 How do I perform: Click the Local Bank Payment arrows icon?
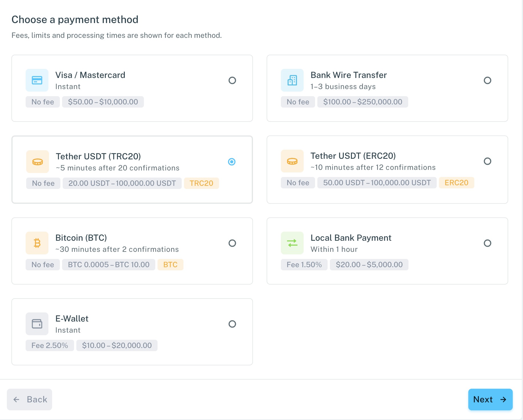click(x=292, y=243)
